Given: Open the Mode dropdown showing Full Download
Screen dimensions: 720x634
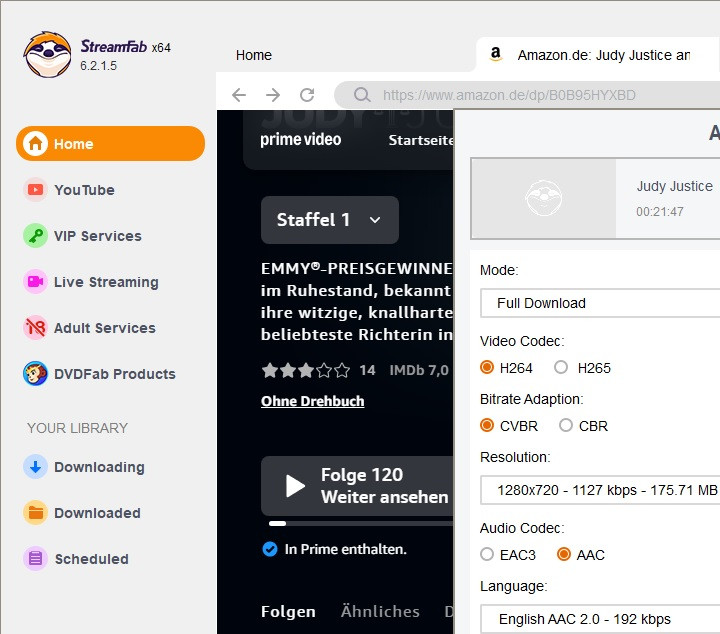Looking at the screenshot, I should click(600, 303).
